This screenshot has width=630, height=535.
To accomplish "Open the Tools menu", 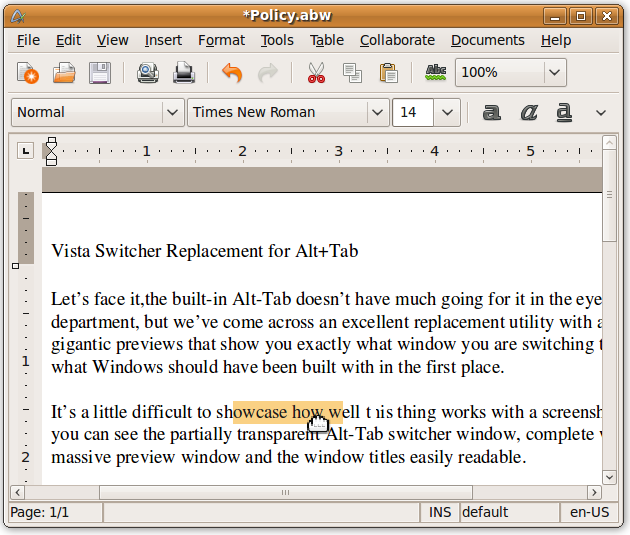I will [277, 40].
